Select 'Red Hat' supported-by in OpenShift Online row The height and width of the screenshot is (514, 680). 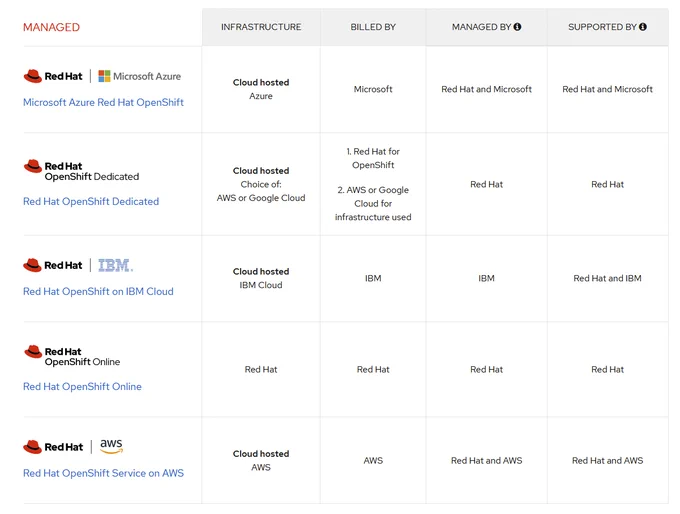click(x=607, y=370)
